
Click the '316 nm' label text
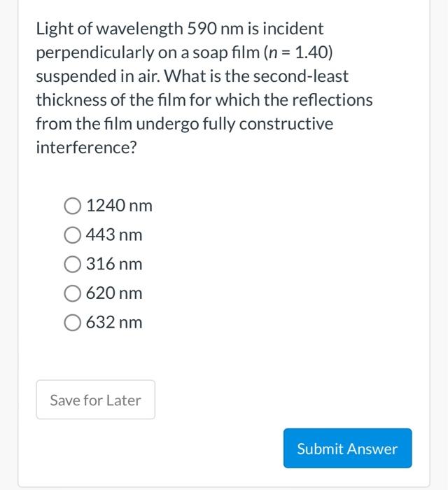click(x=114, y=264)
